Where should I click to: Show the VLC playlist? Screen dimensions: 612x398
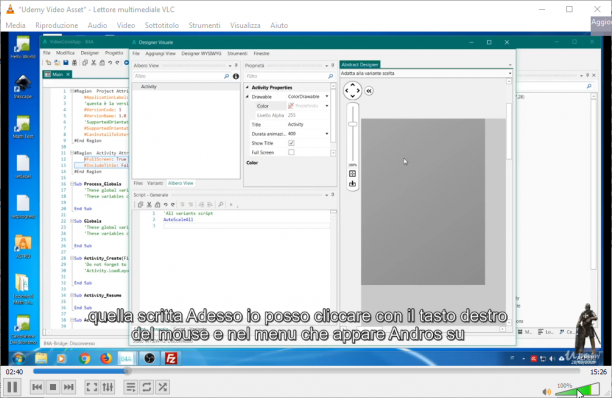(131, 387)
